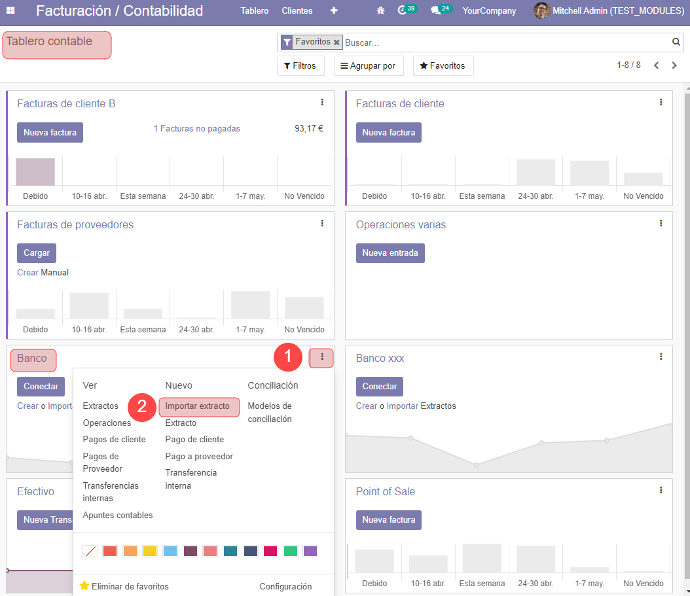This screenshot has width=690, height=596.
Task: Open the Clientes menu
Action: (297, 11)
